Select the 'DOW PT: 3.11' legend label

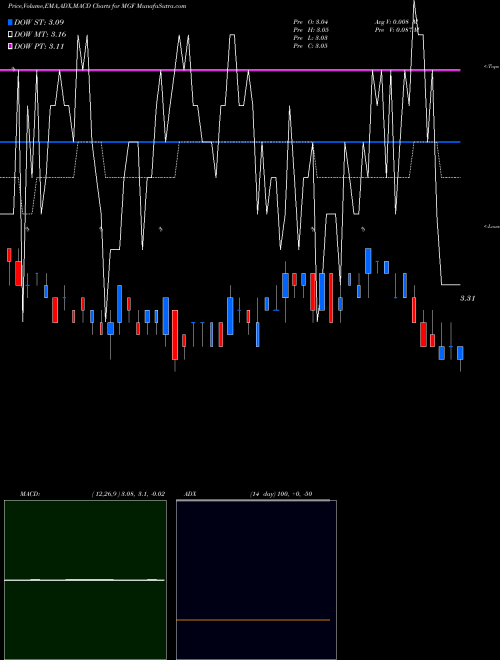(39, 46)
